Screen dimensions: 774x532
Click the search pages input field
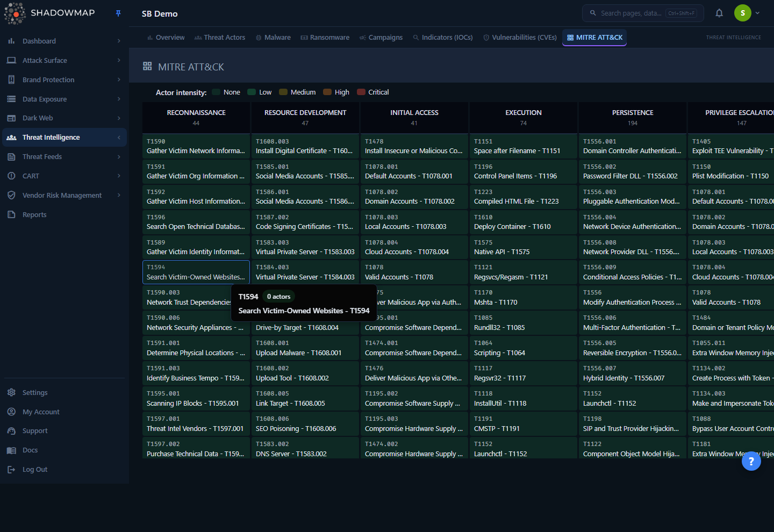pyautogui.click(x=643, y=13)
